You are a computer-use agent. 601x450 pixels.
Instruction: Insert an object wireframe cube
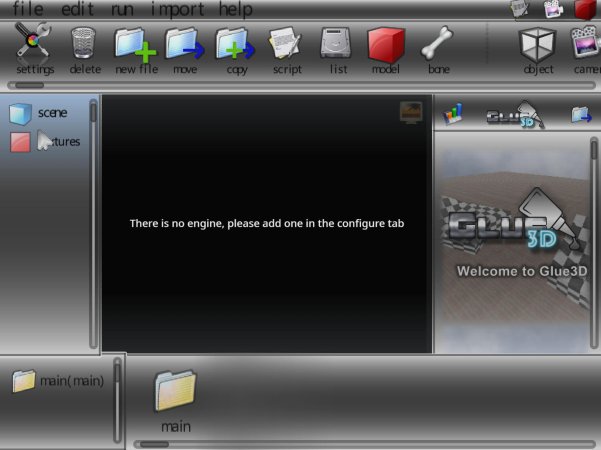click(x=538, y=46)
